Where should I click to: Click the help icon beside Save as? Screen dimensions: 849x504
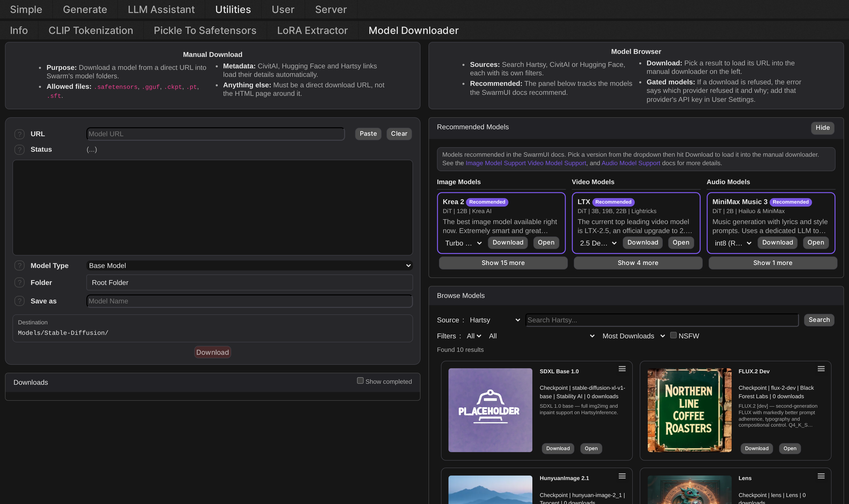[x=19, y=301]
